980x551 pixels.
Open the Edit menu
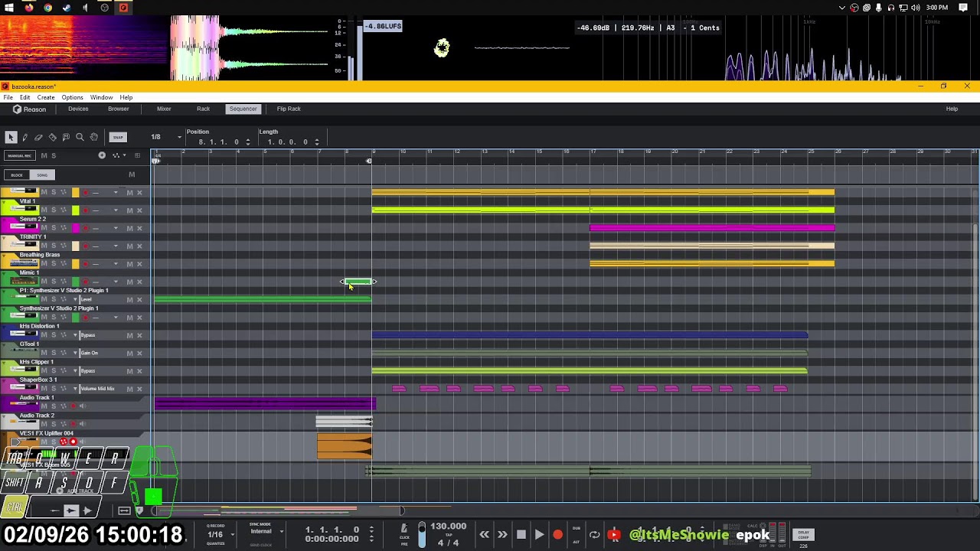click(x=25, y=97)
